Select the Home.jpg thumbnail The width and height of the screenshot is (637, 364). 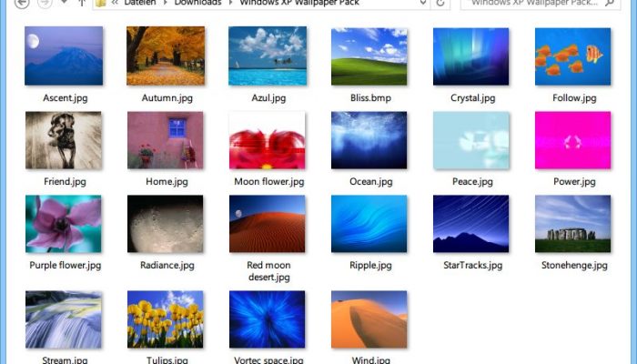[166, 140]
